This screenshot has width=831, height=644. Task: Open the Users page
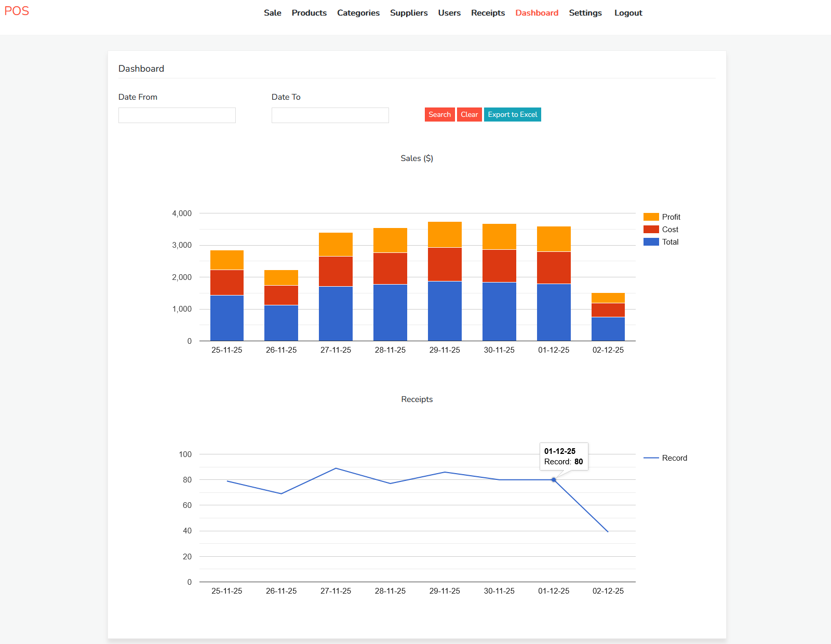coord(449,13)
